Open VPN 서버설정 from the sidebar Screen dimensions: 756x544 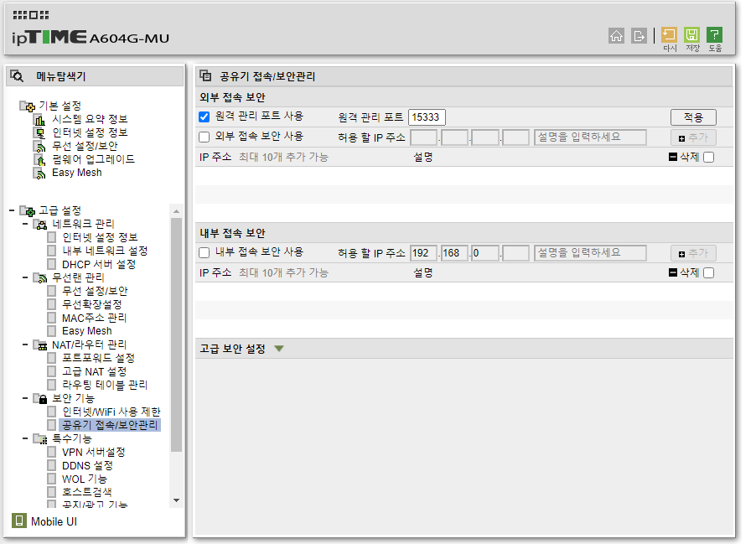pos(92,451)
